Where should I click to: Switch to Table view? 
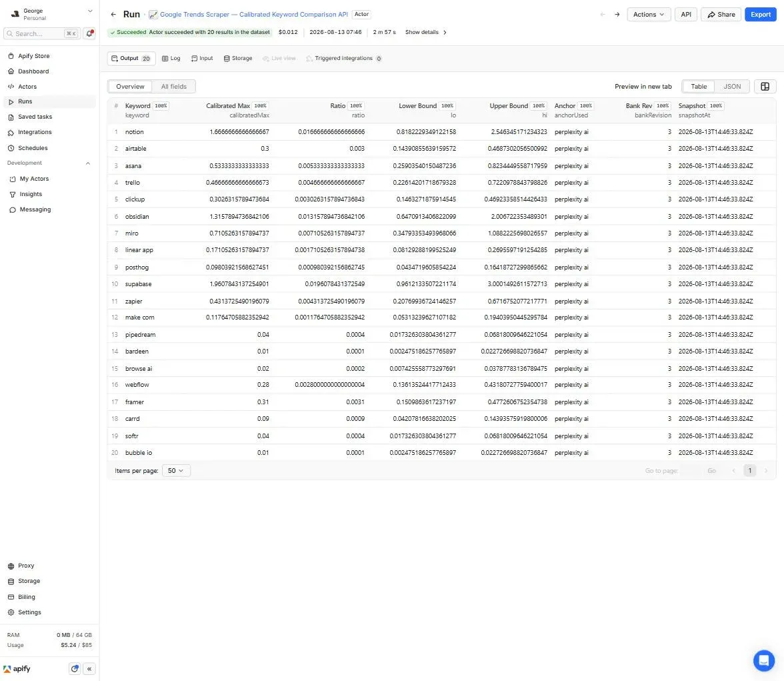pos(699,87)
